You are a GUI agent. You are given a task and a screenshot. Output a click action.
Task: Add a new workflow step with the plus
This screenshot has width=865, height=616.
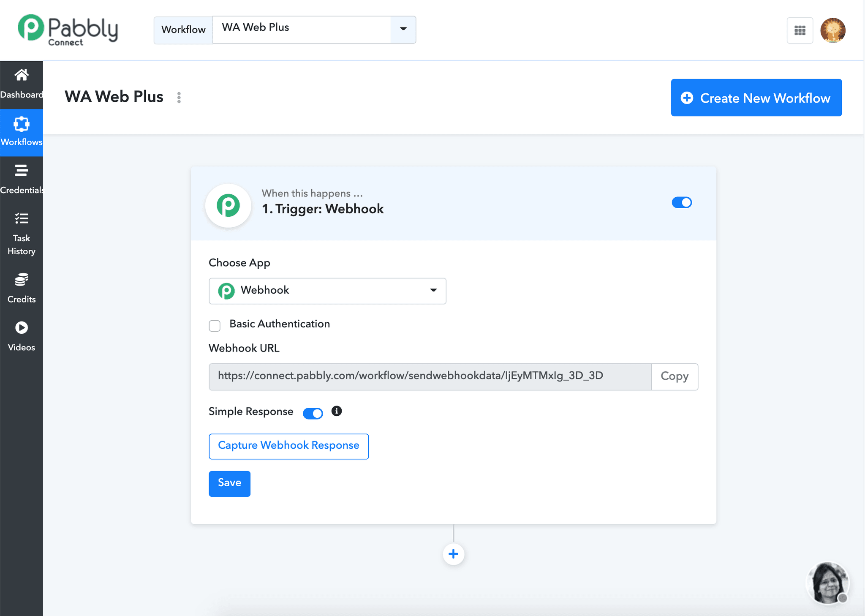(x=453, y=554)
